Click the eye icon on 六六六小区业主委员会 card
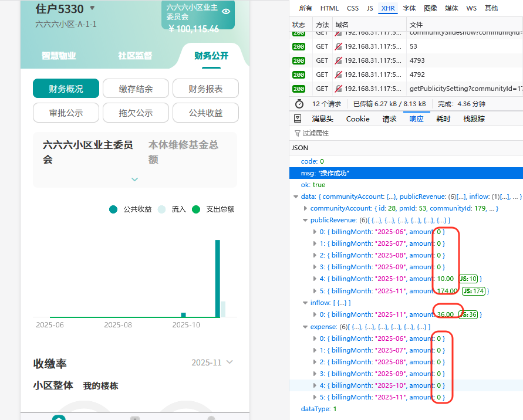Viewport: 523px width, 420px height. pos(226,11)
